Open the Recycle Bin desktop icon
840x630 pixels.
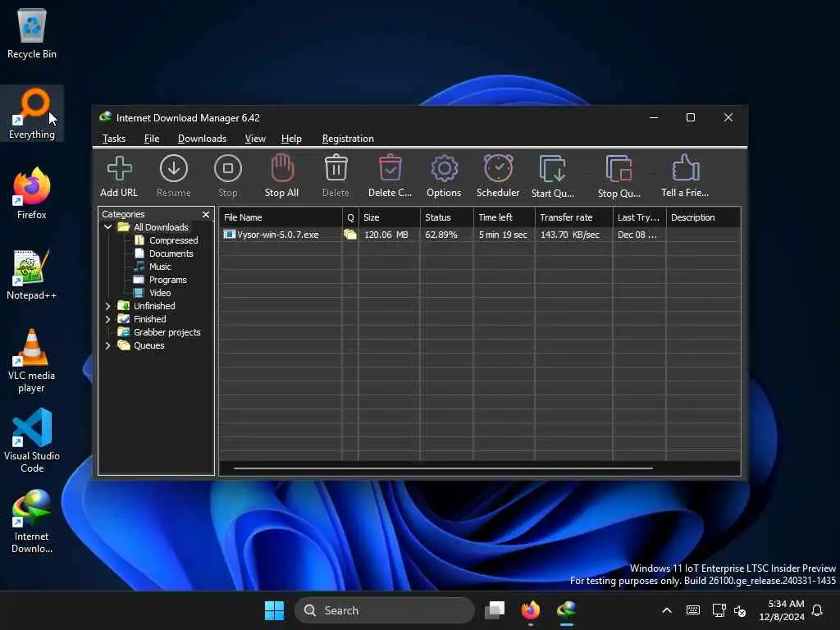click(x=32, y=33)
